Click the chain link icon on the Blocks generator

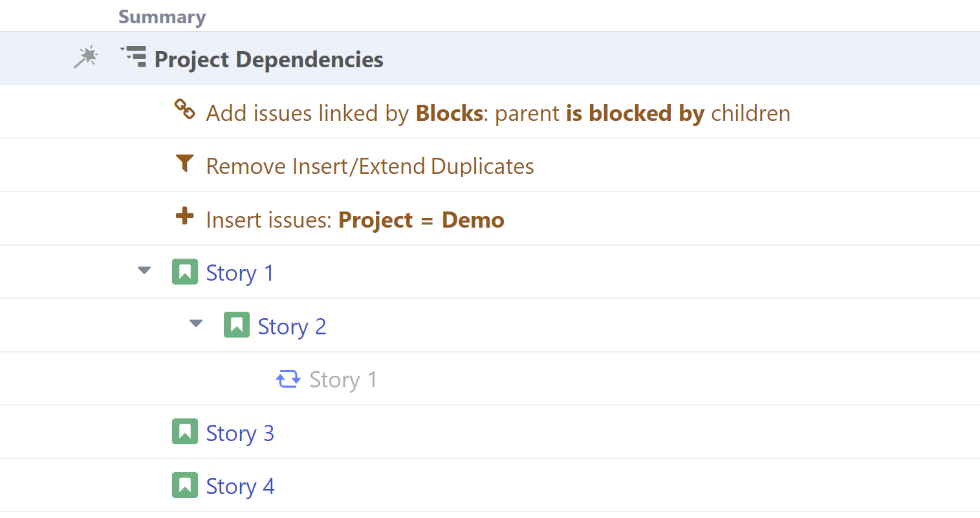click(186, 111)
